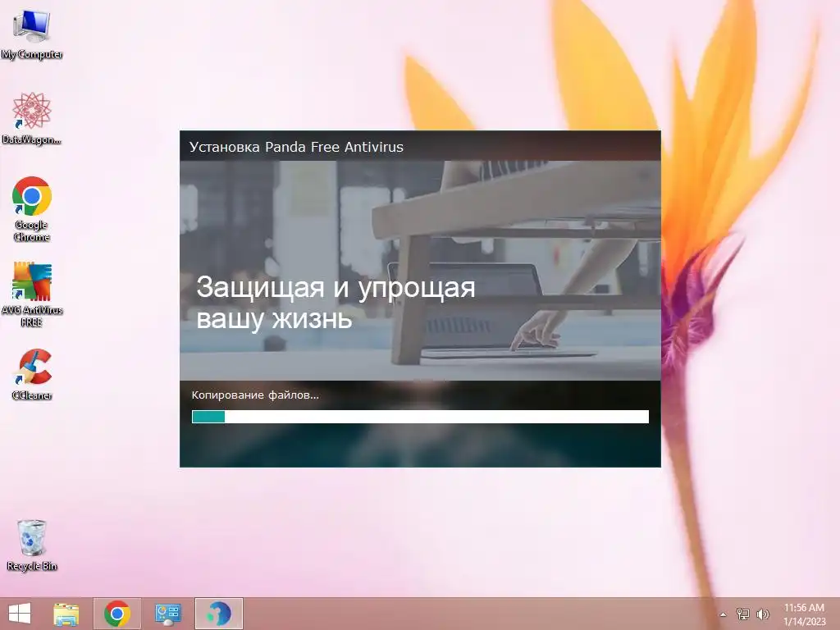Screen dimensions: 840x630
Task: Select the AVG AntiVirus FREE desktop icon
Action: [x=32, y=294]
